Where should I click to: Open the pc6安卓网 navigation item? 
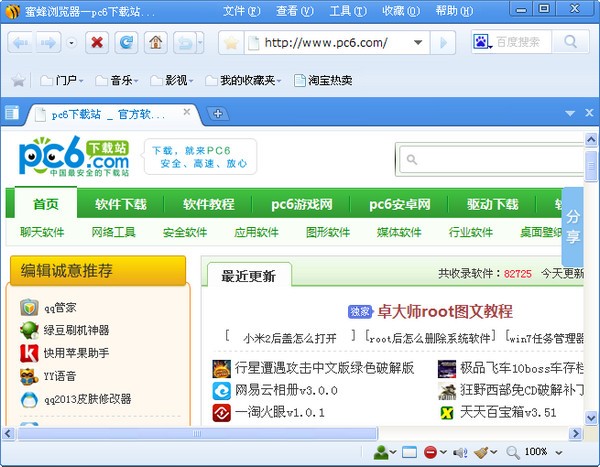click(x=399, y=204)
